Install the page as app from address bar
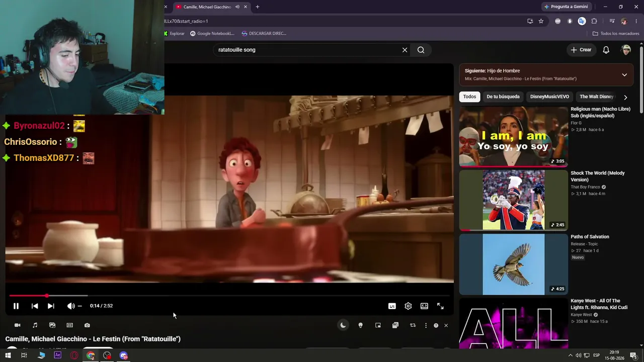 tap(530, 21)
